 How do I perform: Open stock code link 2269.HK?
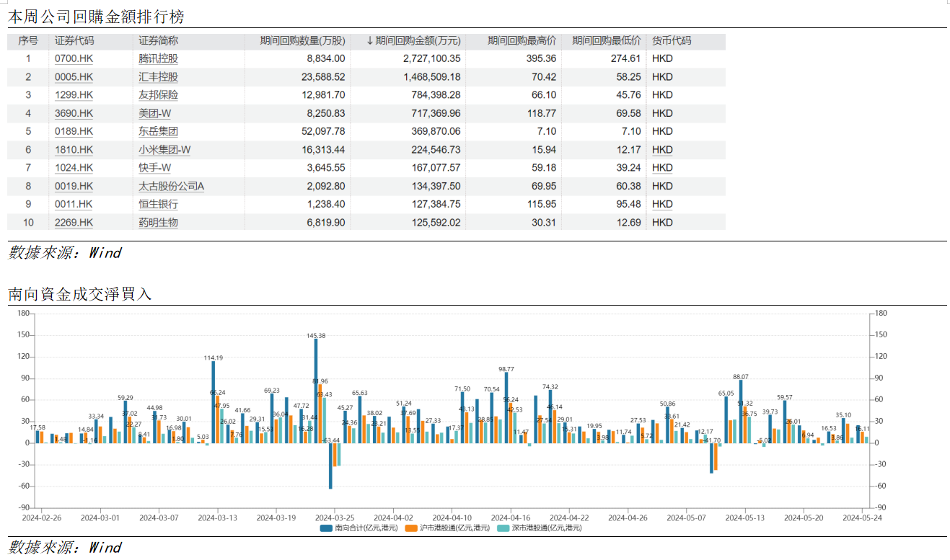tap(74, 223)
